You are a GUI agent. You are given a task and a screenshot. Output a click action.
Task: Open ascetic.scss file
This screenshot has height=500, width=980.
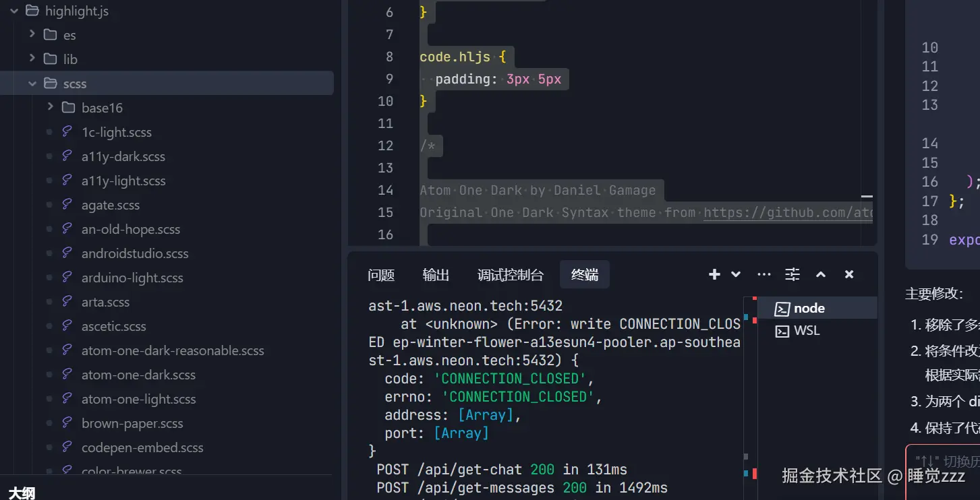point(114,326)
